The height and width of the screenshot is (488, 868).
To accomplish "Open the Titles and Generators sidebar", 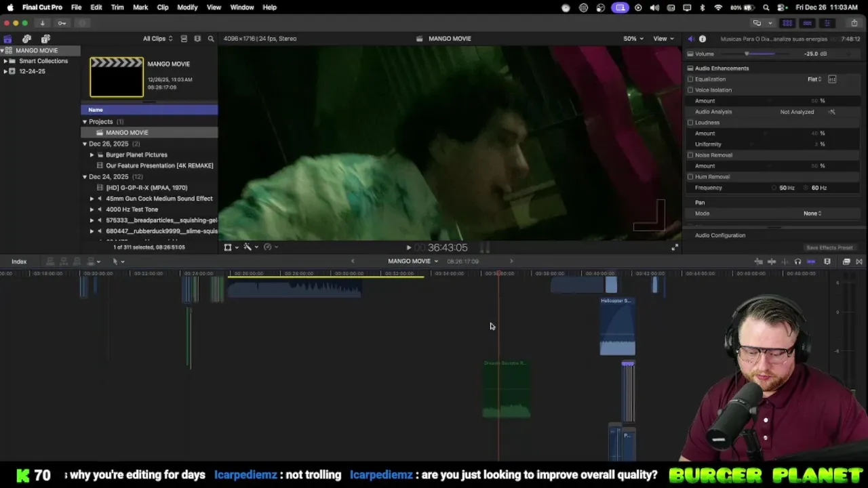I will (x=45, y=39).
